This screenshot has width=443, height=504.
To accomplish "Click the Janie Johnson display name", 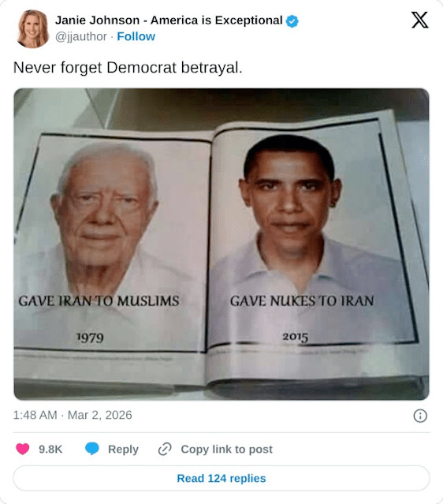I will click(x=169, y=21).
